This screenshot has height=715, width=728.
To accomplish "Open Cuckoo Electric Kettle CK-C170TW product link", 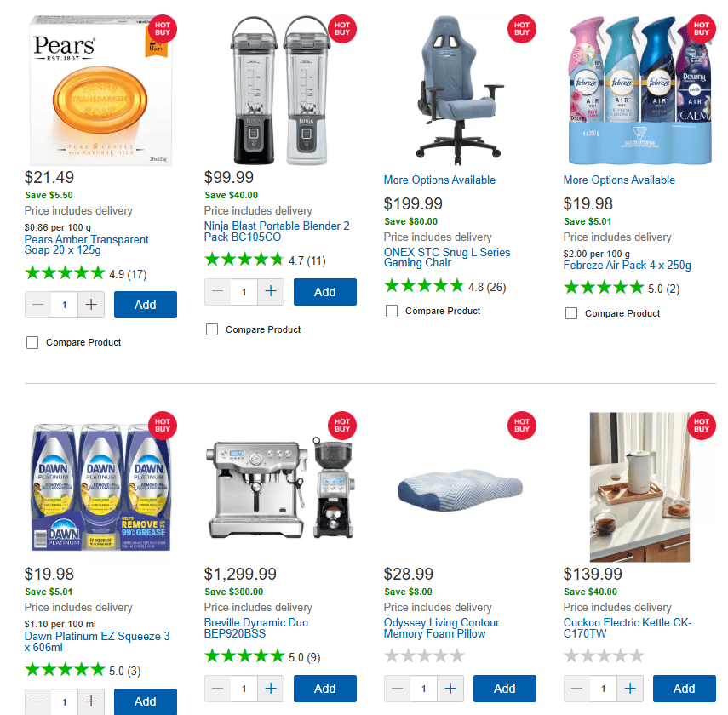I will 628,628.
